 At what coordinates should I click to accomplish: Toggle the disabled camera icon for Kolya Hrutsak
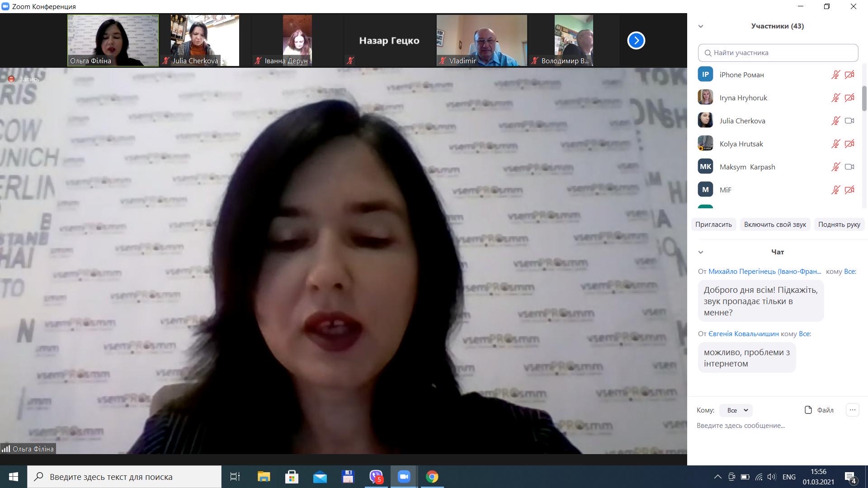(x=849, y=144)
